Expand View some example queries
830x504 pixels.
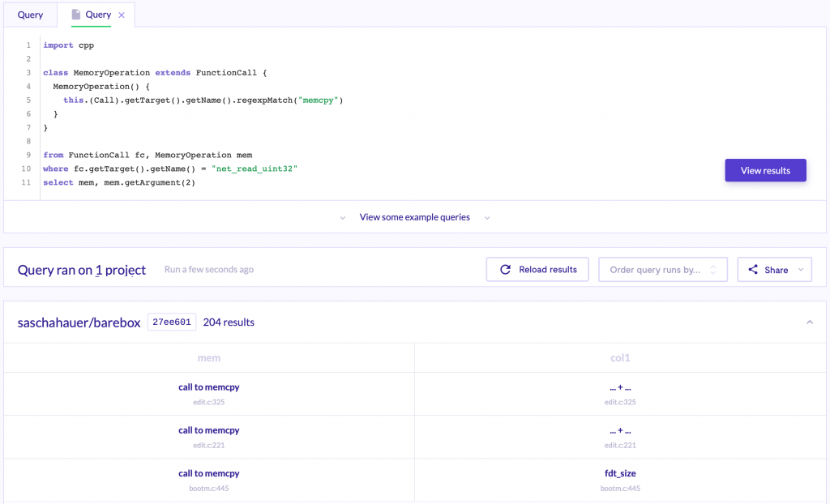(x=414, y=217)
